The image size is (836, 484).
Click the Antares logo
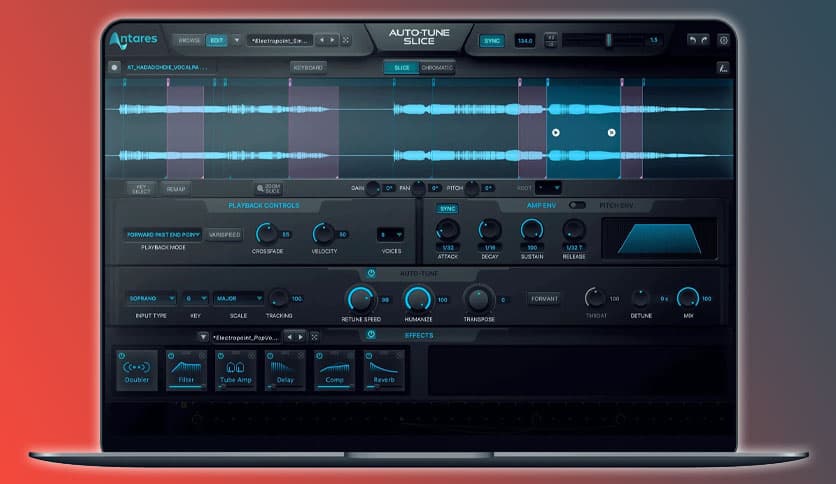pyautogui.click(x=133, y=40)
